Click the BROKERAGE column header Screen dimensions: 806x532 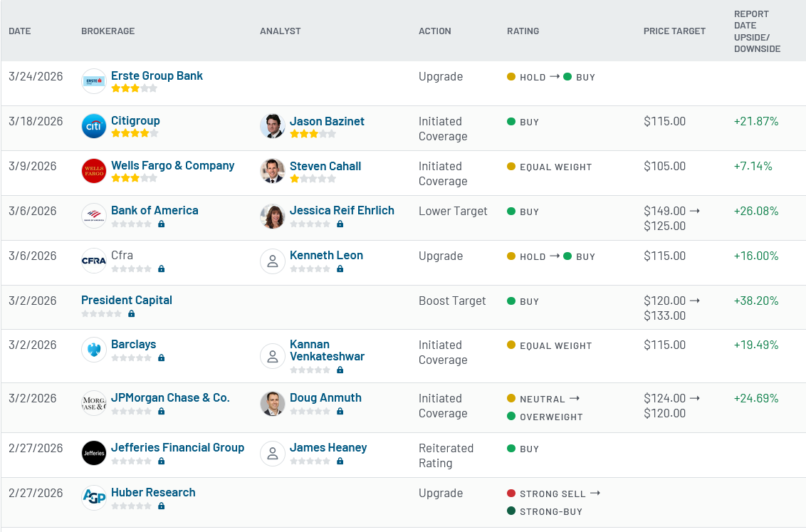108,31
